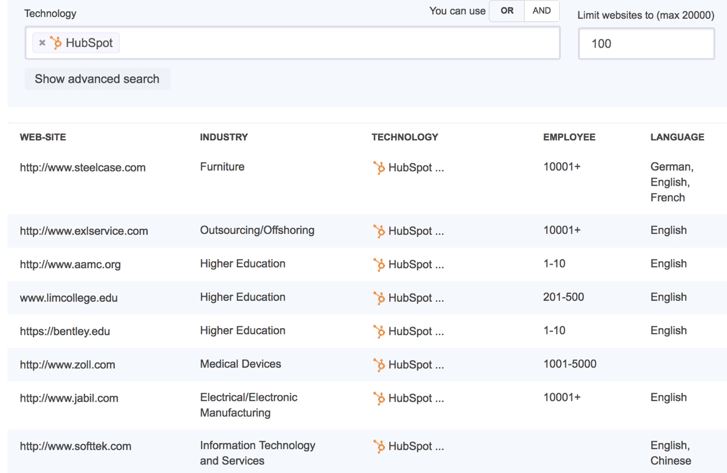This screenshot has height=473, width=727.
Task: Click 1001-5000 employee value
Action: tap(570, 364)
